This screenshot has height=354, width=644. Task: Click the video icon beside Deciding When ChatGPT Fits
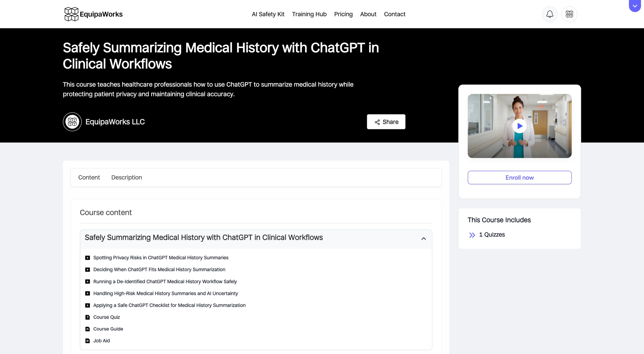coord(87,269)
